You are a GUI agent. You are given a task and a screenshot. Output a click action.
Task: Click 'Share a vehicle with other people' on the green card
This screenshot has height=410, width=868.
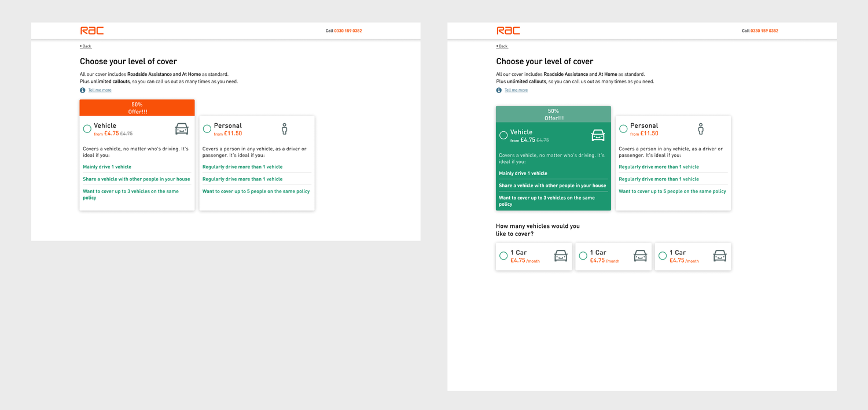click(553, 186)
